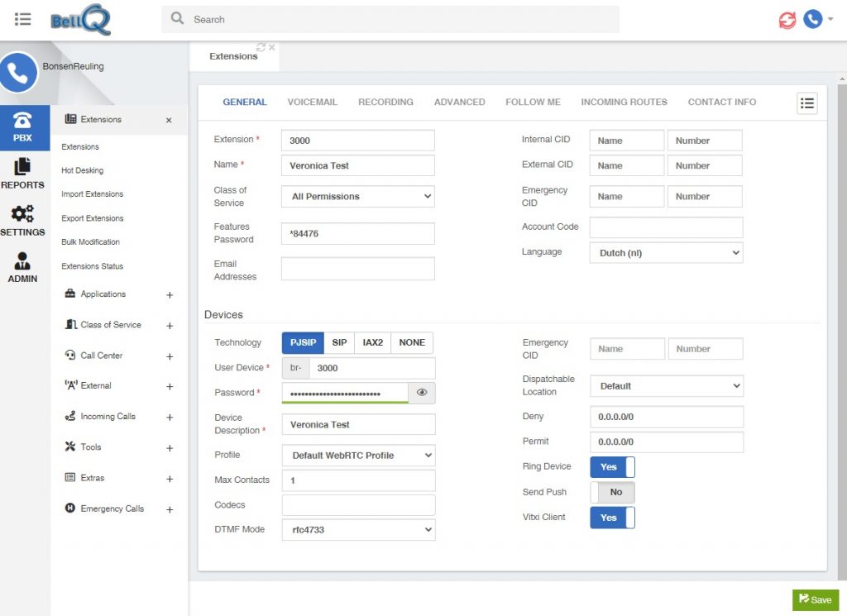Switch to the FOLLOW ME tab

534,102
